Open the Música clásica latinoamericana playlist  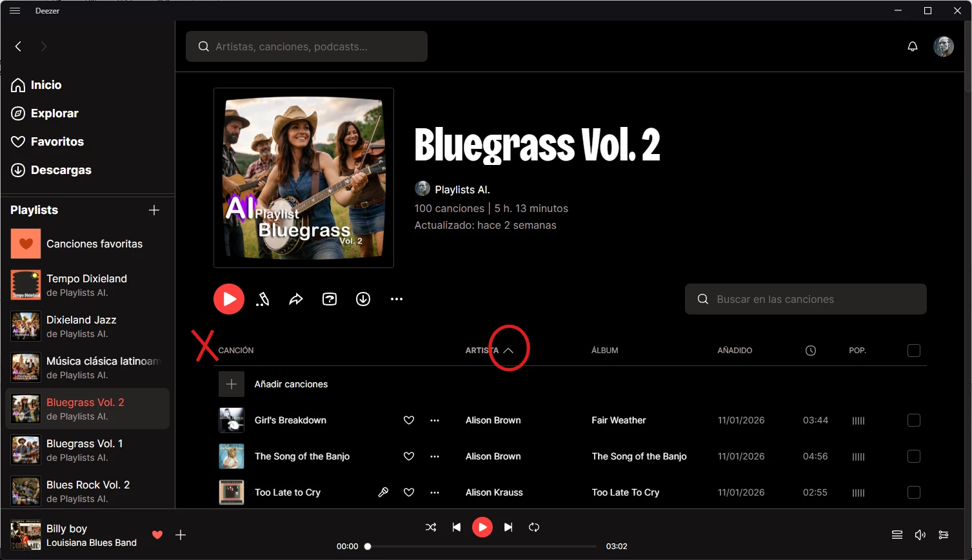87,367
